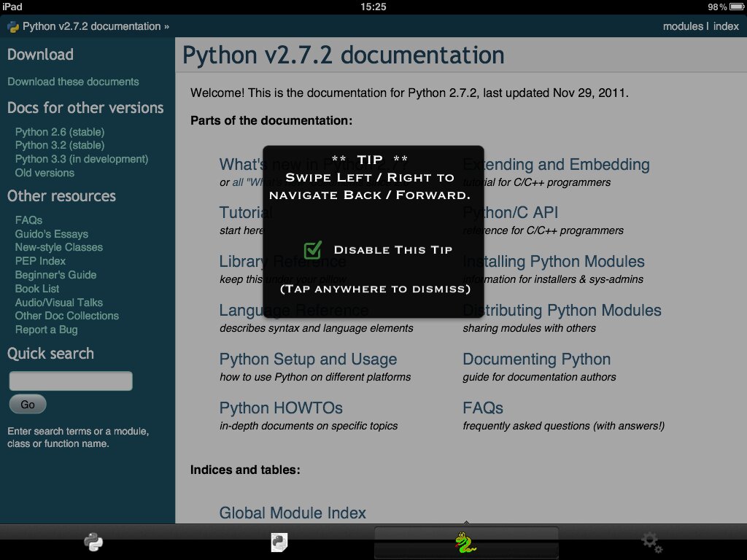Open the modules link in header

pos(683,26)
